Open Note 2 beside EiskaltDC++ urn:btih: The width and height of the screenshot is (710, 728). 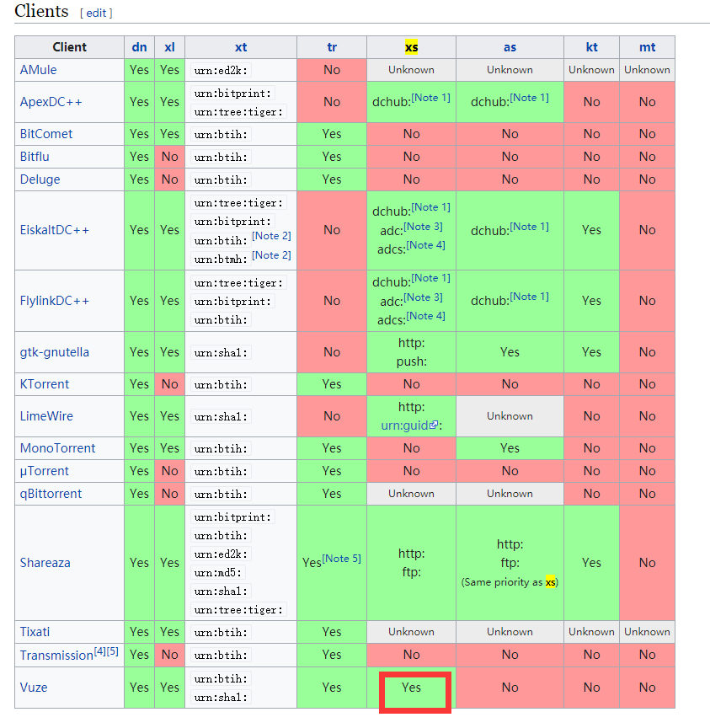271,236
